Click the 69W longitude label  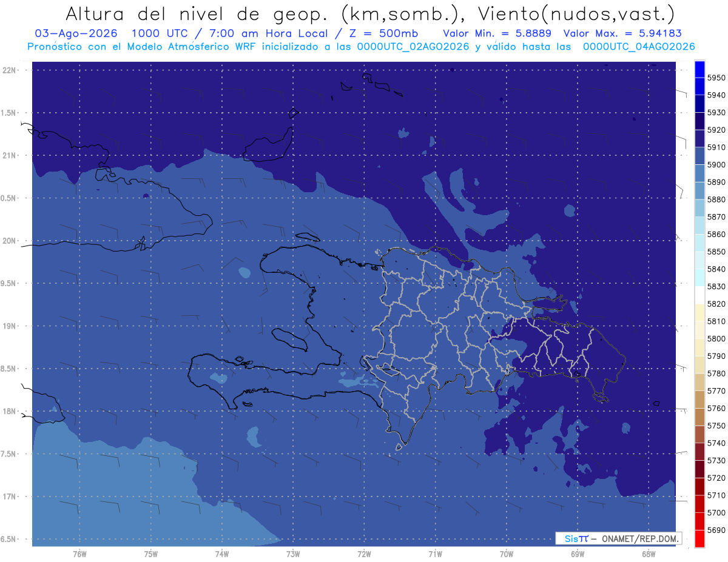pyautogui.click(x=577, y=554)
